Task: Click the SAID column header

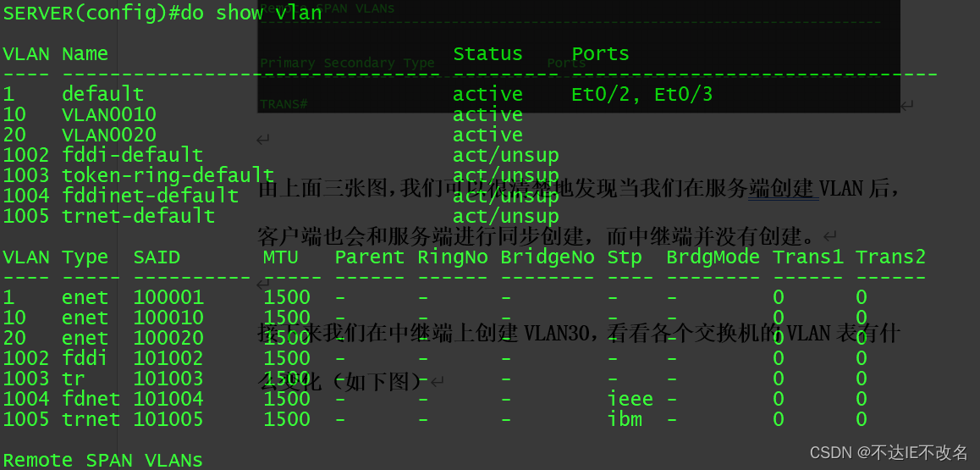Action: coord(157,257)
